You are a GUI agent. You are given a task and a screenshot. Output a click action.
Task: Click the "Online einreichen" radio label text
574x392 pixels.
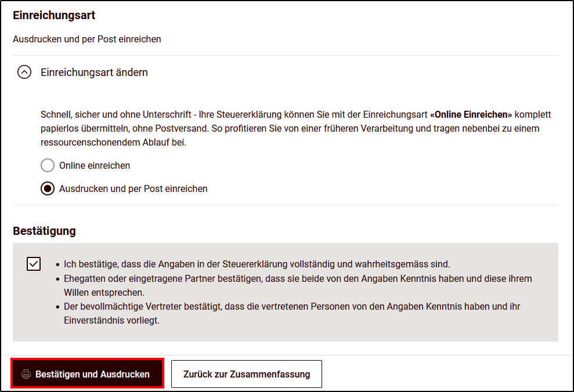(95, 165)
